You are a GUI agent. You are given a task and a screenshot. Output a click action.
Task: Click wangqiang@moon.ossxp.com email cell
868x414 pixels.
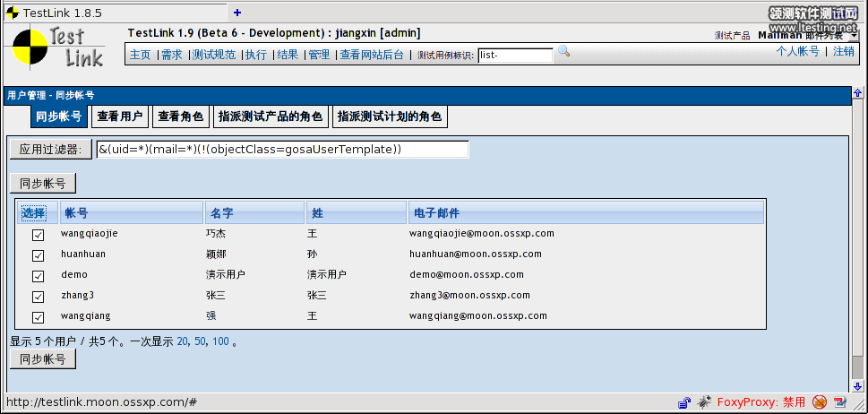pos(478,316)
